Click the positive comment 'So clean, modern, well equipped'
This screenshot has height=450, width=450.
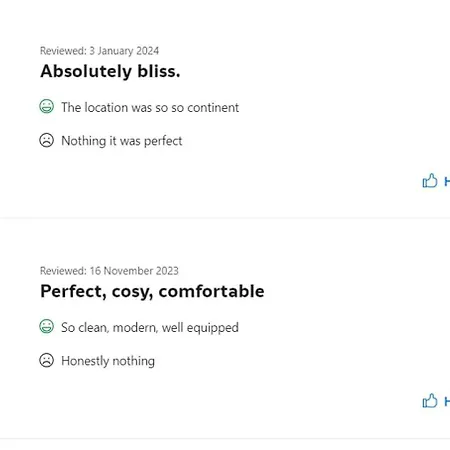tap(150, 328)
